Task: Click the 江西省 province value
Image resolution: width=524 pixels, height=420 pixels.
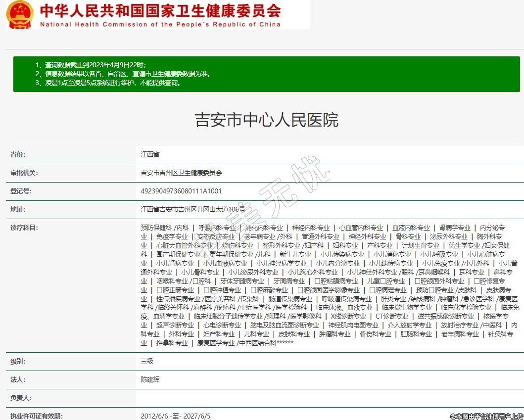Action: pyautogui.click(x=150, y=154)
